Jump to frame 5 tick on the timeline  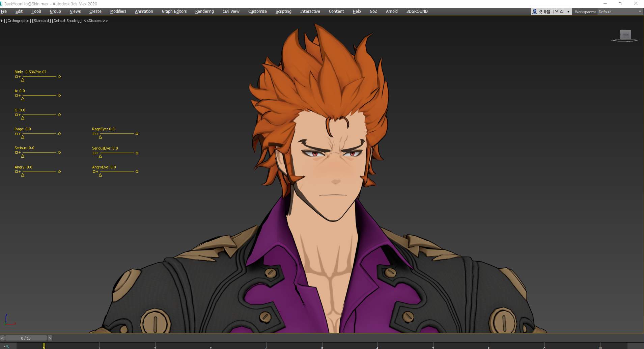tap(322, 346)
